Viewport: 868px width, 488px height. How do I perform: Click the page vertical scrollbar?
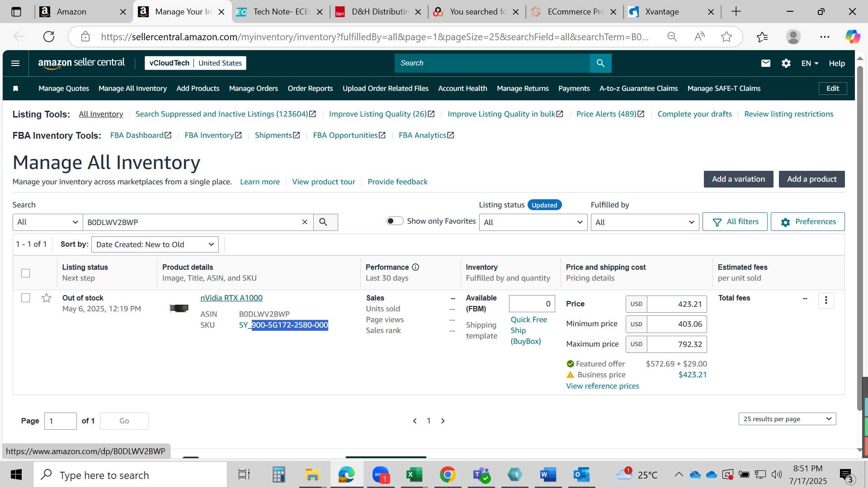tap(860, 239)
